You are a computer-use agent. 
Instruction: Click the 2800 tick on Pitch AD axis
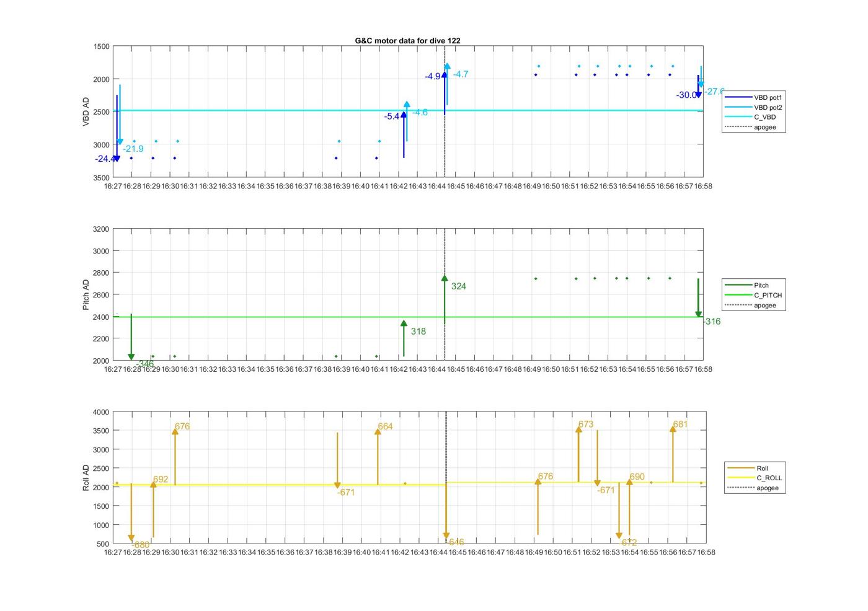tap(102, 273)
